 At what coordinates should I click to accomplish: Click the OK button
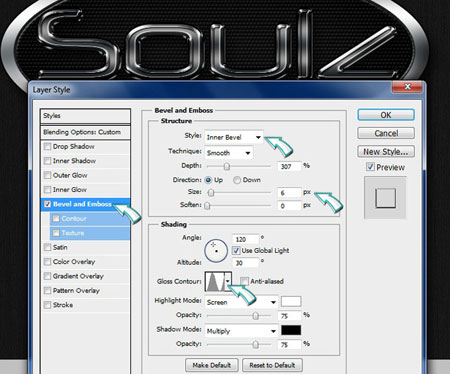(x=386, y=115)
